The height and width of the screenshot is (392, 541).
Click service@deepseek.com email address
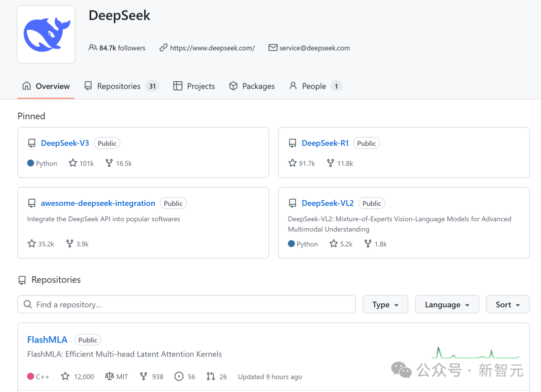pyautogui.click(x=314, y=48)
